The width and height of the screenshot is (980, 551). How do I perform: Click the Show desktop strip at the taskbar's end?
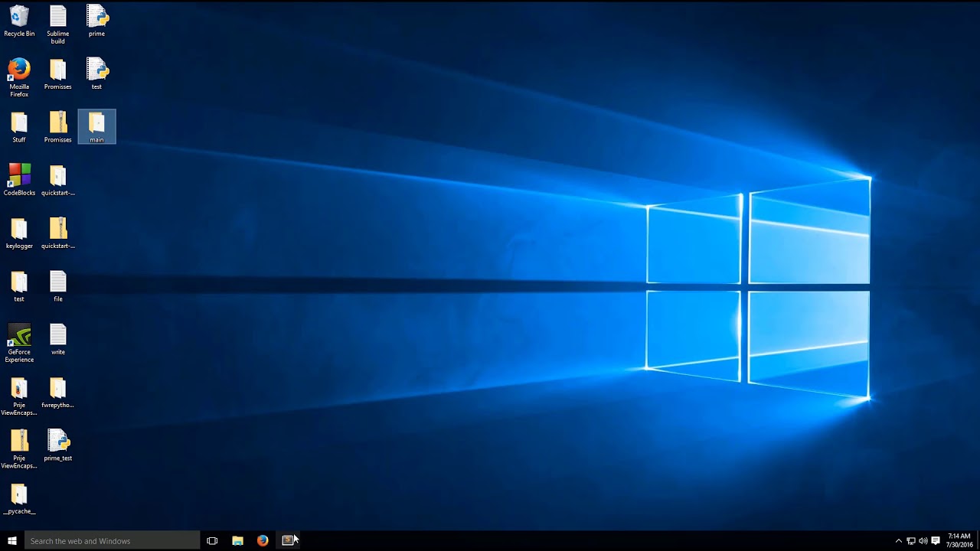(978, 540)
